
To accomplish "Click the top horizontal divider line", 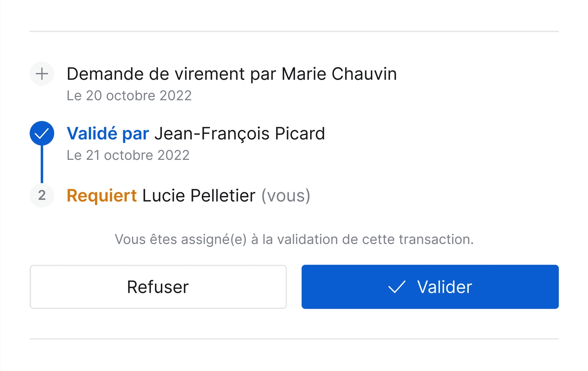I will click(x=294, y=31).
